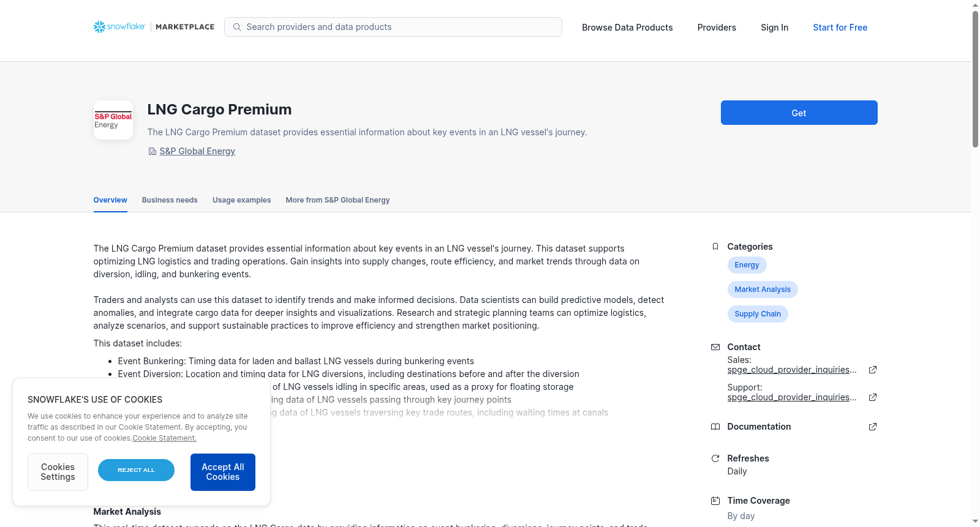Click the S&P Global Energy logo thumbnail
980x527 pixels.
coord(113,120)
